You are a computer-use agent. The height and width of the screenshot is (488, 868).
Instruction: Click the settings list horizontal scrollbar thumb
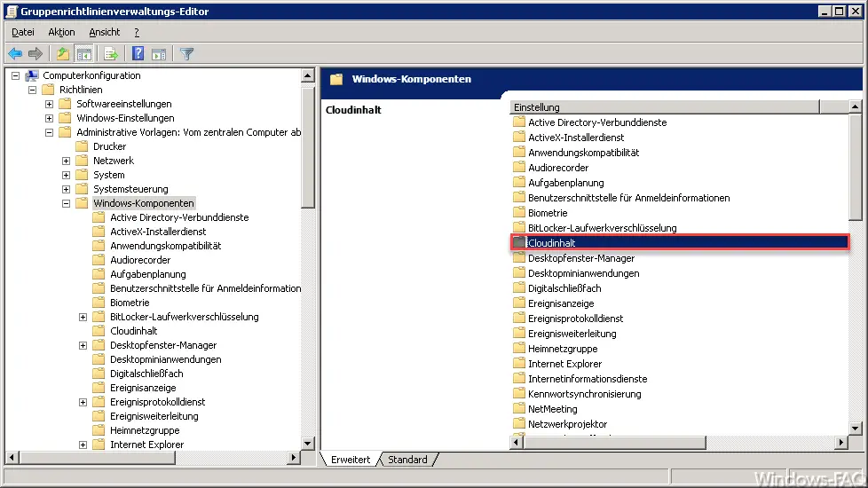(614, 442)
